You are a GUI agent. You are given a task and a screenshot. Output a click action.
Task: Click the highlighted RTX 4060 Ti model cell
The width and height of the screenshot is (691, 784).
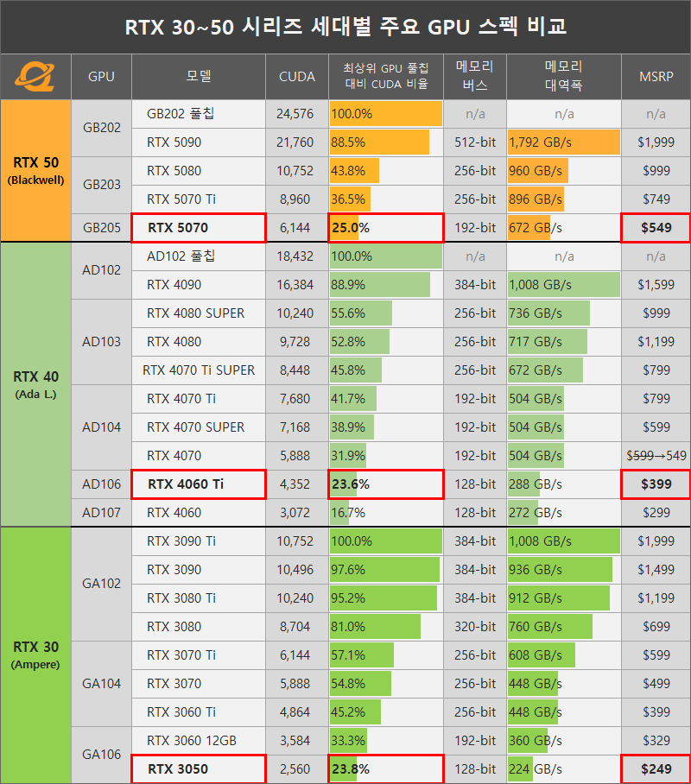coord(199,484)
